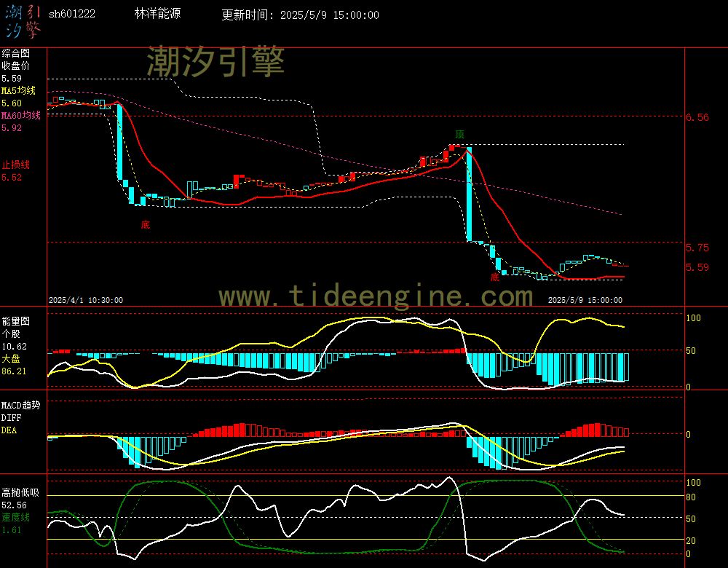728x568 pixels.
Task: Click the 50 label on the 能量图 axis
Action: click(x=691, y=351)
